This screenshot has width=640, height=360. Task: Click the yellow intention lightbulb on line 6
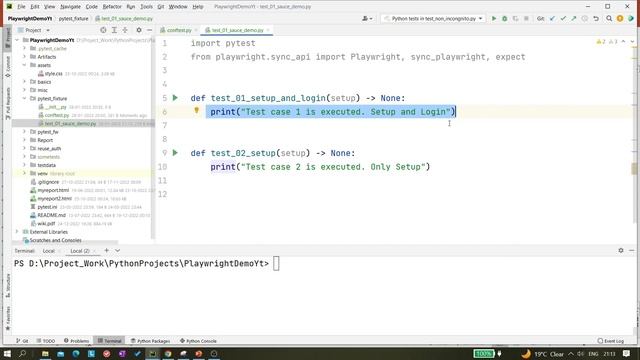(x=196, y=110)
